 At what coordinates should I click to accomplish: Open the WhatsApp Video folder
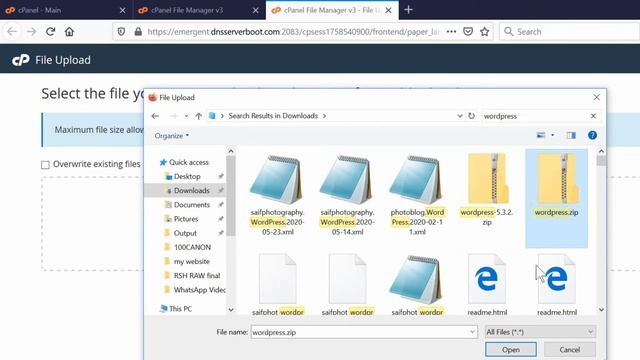pyautogui.click(x=195, y=290)
